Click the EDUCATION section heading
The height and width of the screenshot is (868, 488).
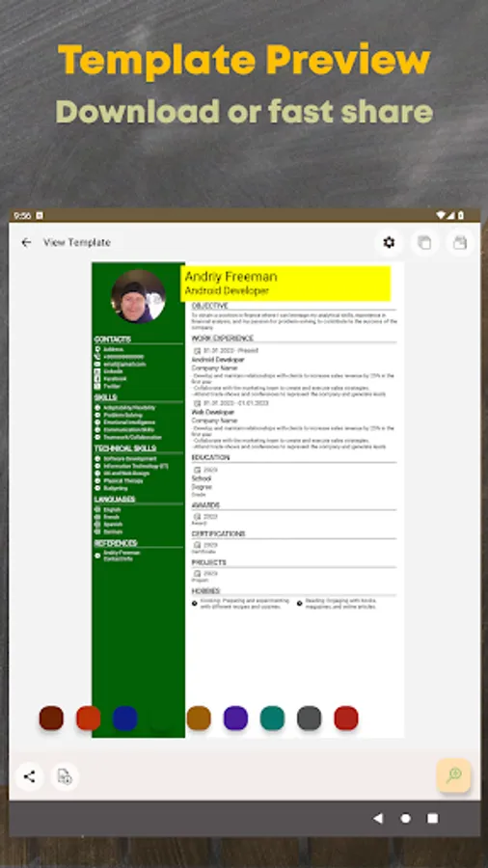click(x=210, y=458)
